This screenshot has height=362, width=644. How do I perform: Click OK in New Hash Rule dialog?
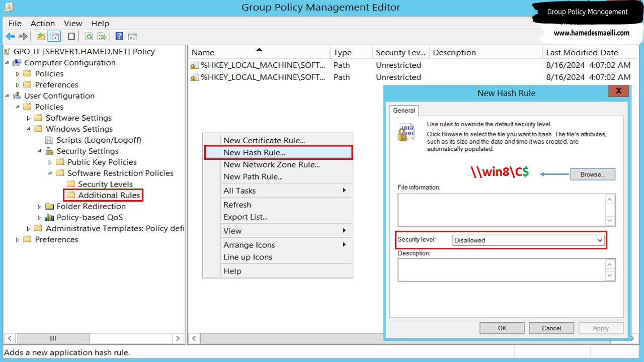502,328
